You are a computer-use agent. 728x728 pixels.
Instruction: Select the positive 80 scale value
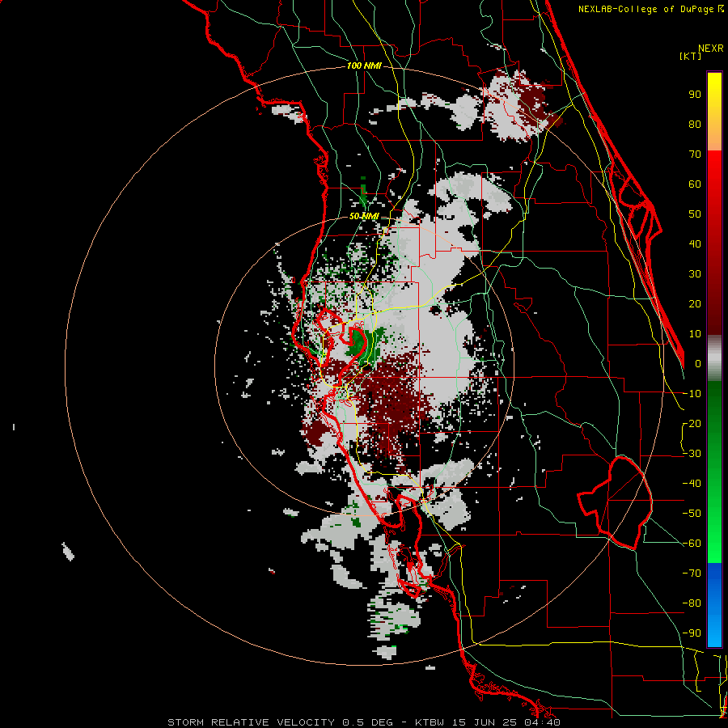(695, 124)
